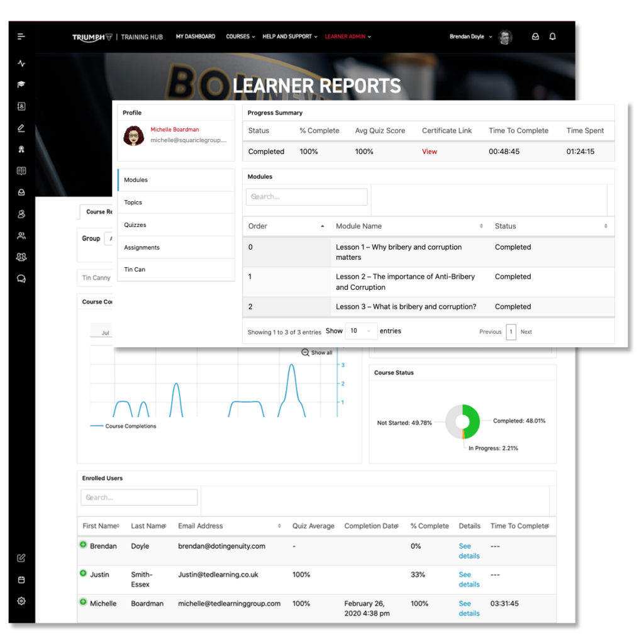Click See details for Justin Smith-Essex
Image resolution: width=644 pixels, height=644 pixels.
469,579
